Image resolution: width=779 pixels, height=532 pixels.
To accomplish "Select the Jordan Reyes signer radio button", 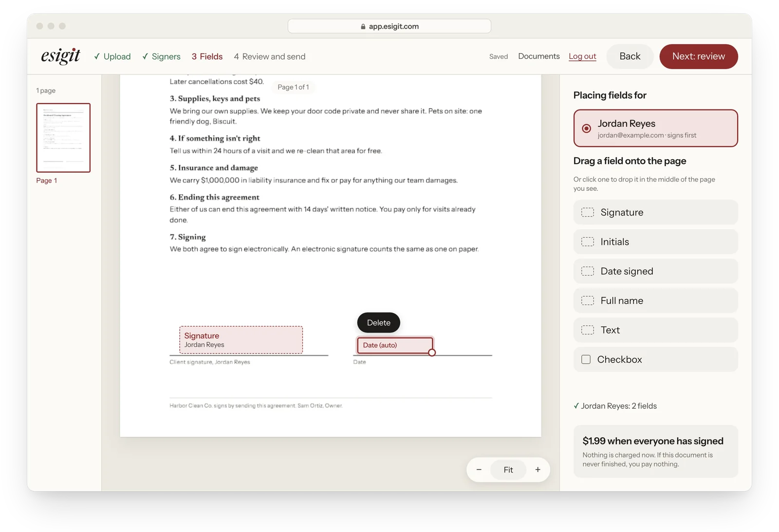I will tap(586, 128).
